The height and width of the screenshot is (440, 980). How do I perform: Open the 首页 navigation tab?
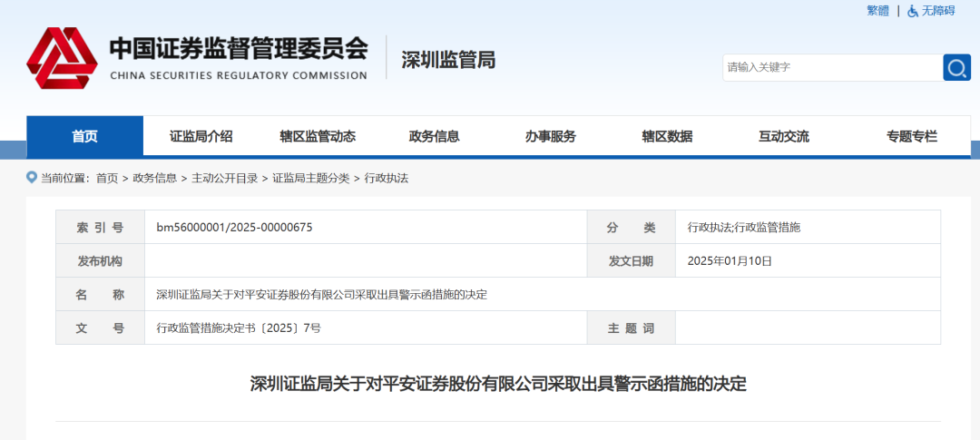click(x=85, y=136)
